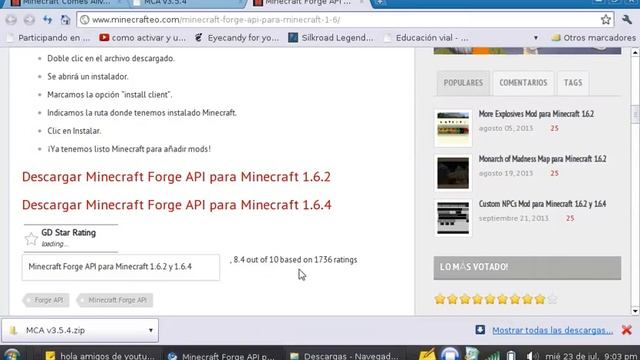Click the downloads arrow icon beside Mostrar todas

480,330
